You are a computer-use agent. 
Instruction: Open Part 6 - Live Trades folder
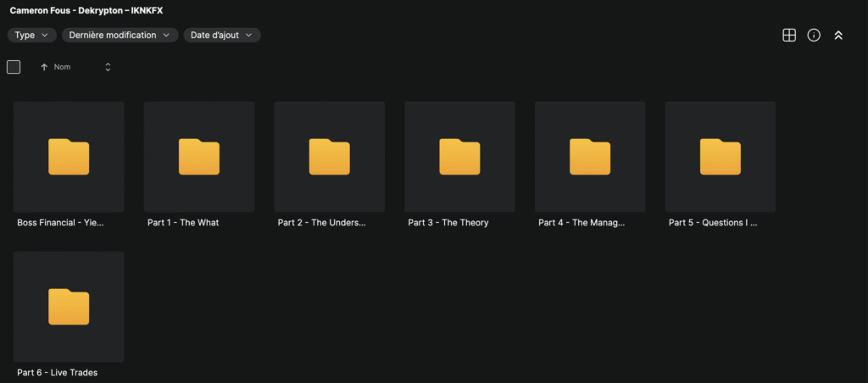(69, 307)
